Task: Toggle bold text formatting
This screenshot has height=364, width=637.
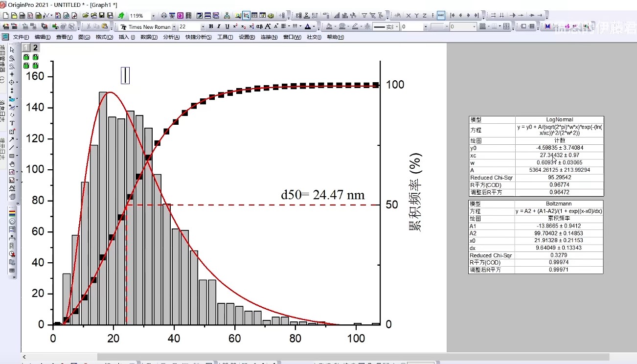Action: pyautogui.click(x=211, y=26)
